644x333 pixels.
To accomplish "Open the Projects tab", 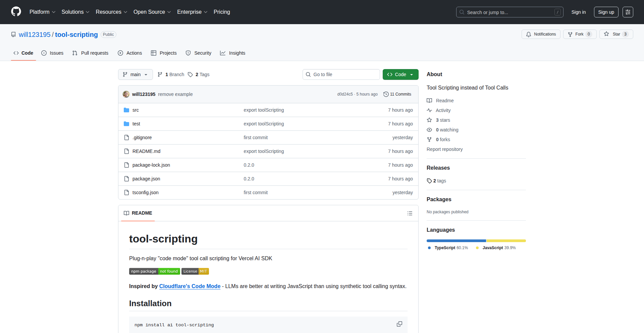I will pyautogui.click(x=164, y=53).
